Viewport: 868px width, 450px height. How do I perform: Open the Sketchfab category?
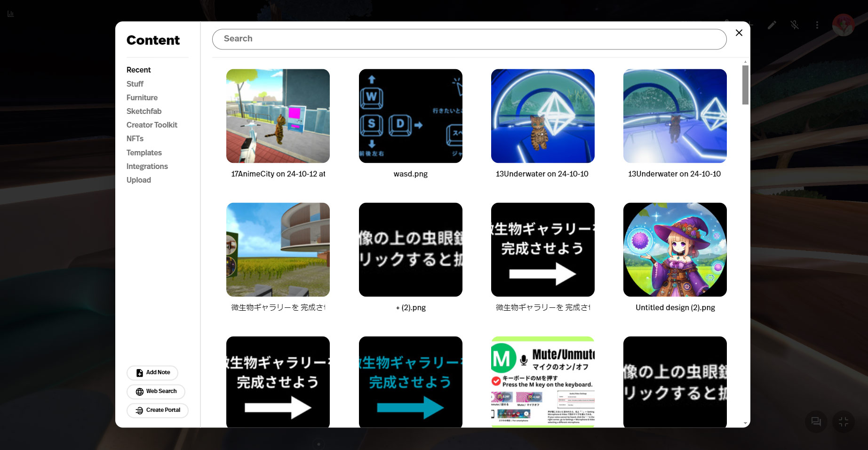pyautogui.click(x=144, y=111)
